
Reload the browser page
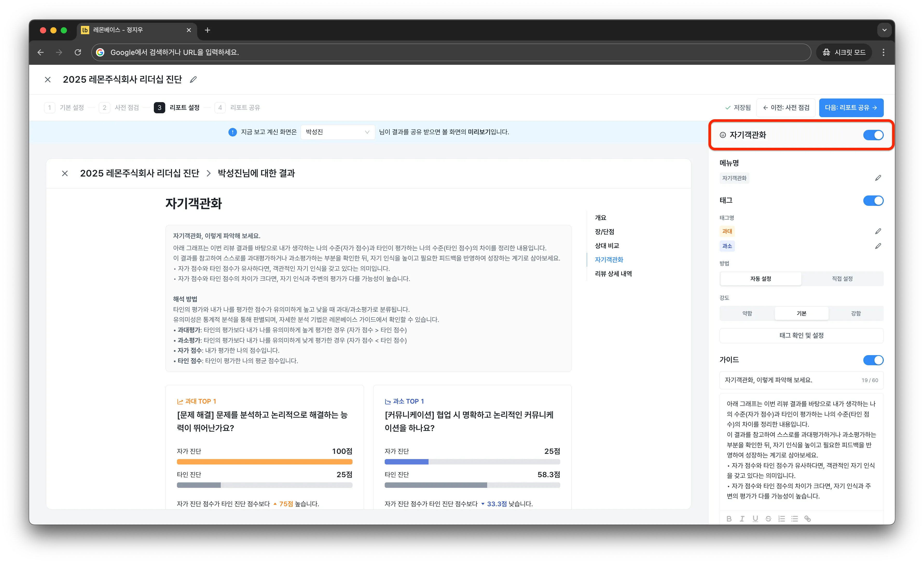coord(78,52)
